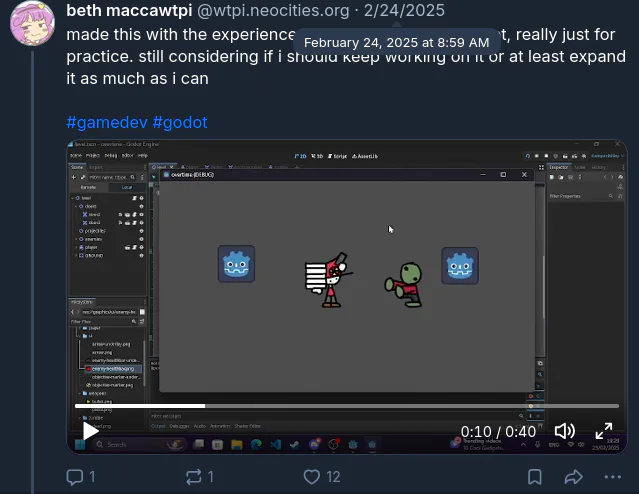Switch to the Script workspace
Screen dimensions: 639x494
(x=337, y=156)
